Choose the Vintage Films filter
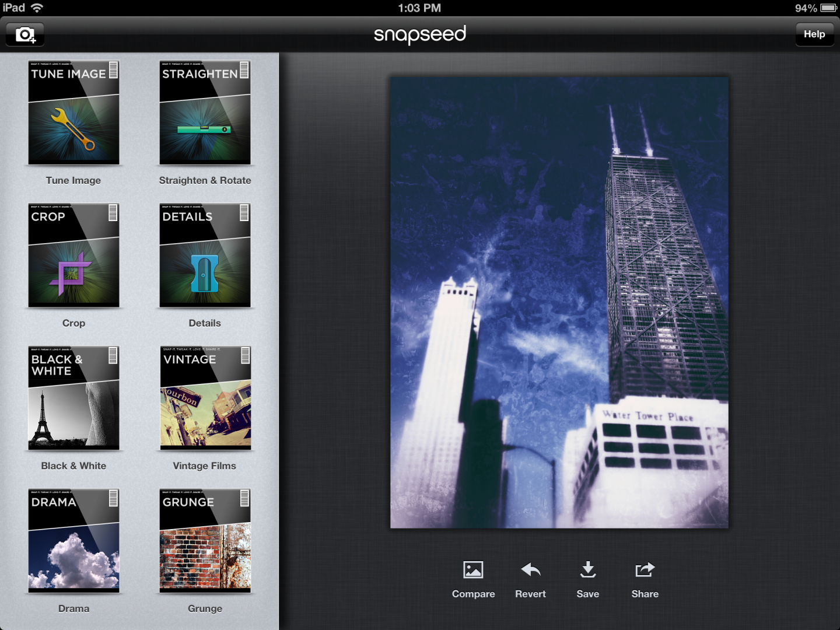The width and height of the screenshot is (840, 630). pyautogui.click(x=205, y=398)
